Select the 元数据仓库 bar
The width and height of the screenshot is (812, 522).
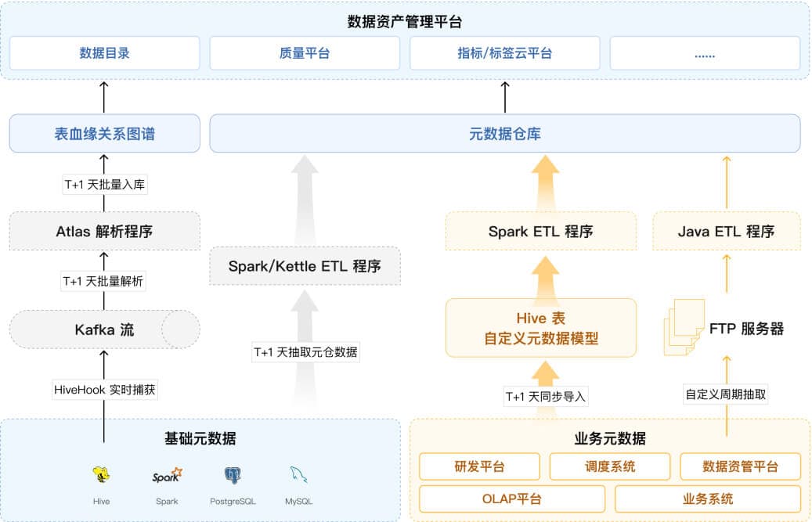coord(505,134)
